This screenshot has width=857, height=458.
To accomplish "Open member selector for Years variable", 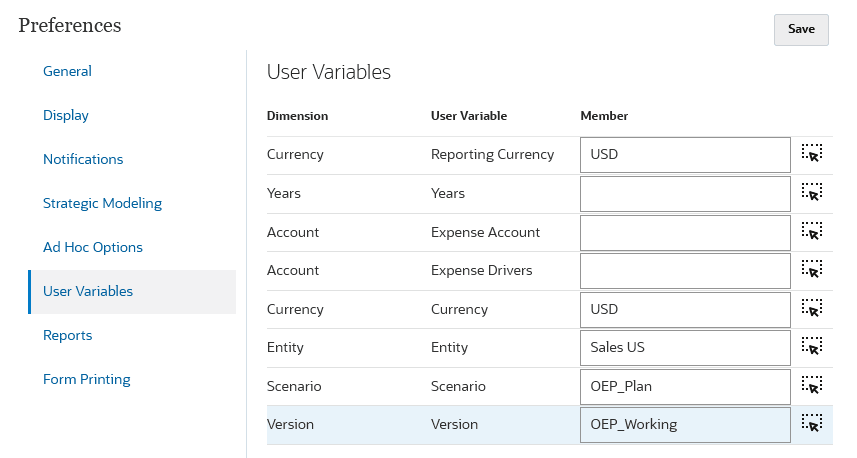I will tap(812, 192).
